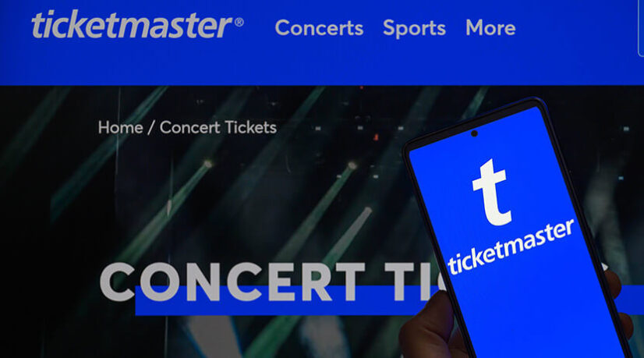This screenshot has width=644, height=358.
Task: Open the Concerts navigation menu
Action: click(319, 28)
